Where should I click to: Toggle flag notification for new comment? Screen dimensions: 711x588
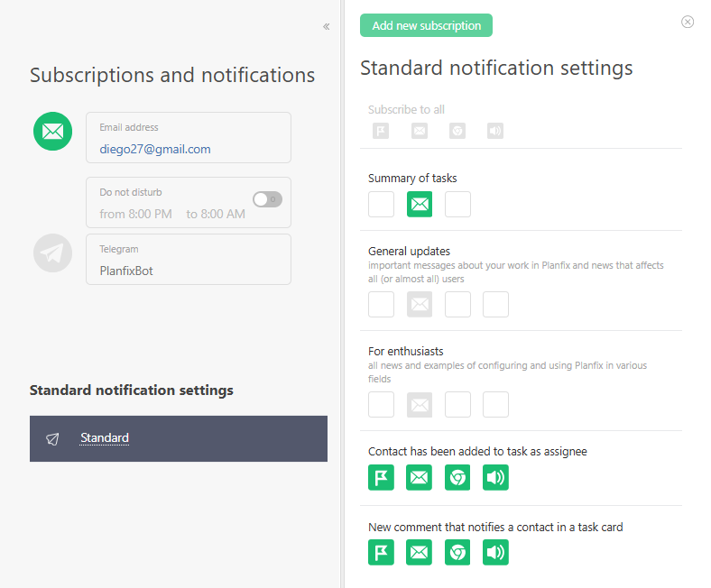(x=381, y=552)
